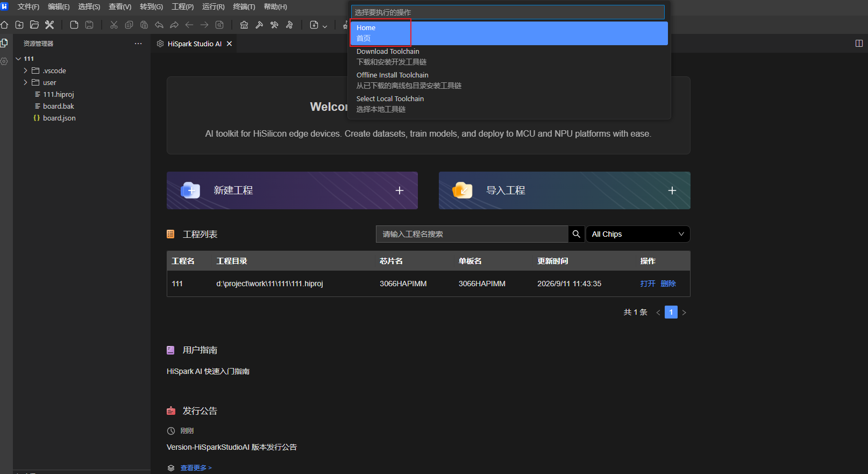Click the paste clipboard icon
This screenshot has width=868, height=474.
point(144,25)
